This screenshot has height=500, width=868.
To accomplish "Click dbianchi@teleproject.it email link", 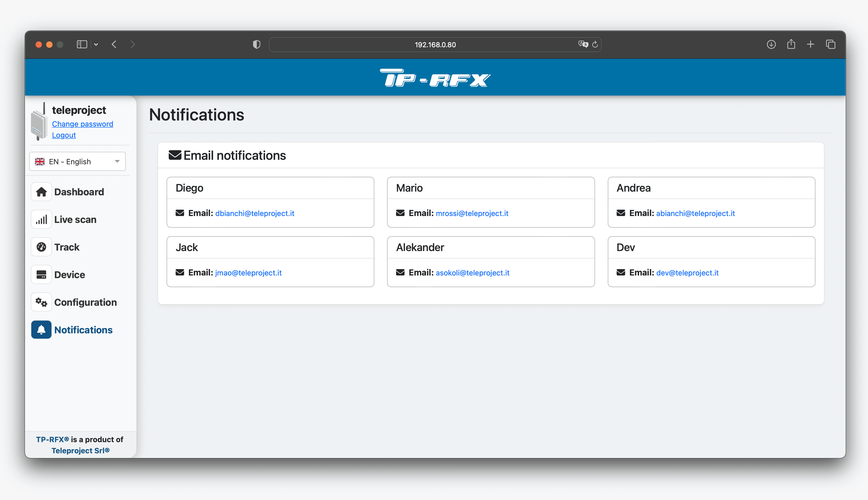I will [255, 213].
